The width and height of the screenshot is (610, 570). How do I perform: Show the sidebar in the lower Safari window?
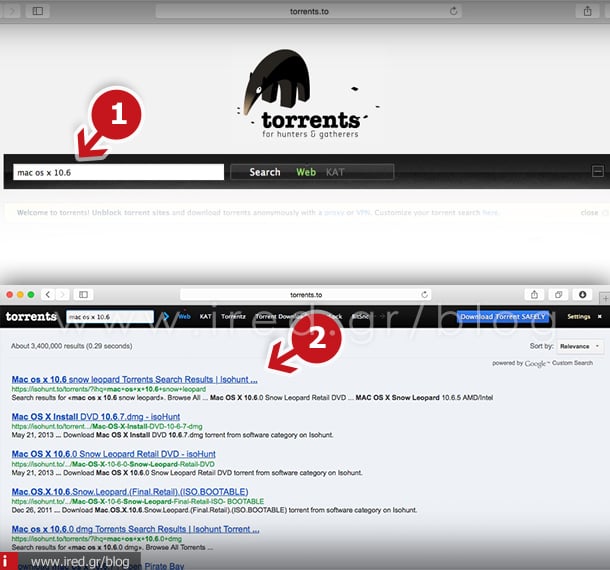(x=83, y=295)
